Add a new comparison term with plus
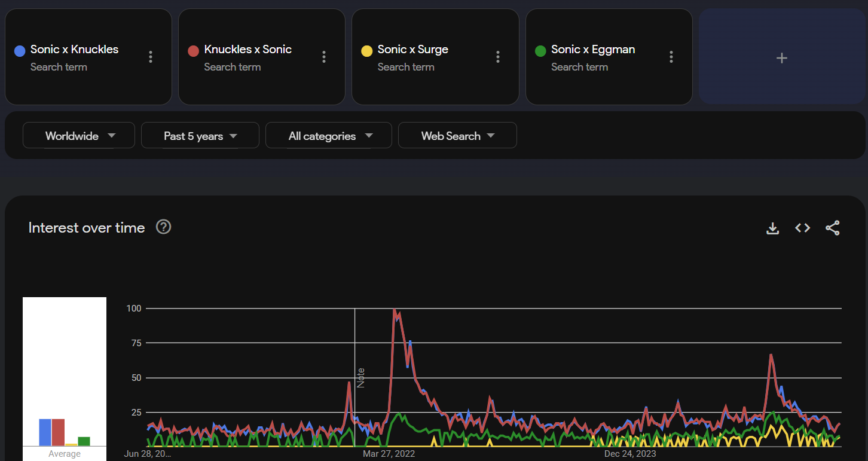Screen dimensions: 868x461 pyautogui.click(x=782, y=57)
